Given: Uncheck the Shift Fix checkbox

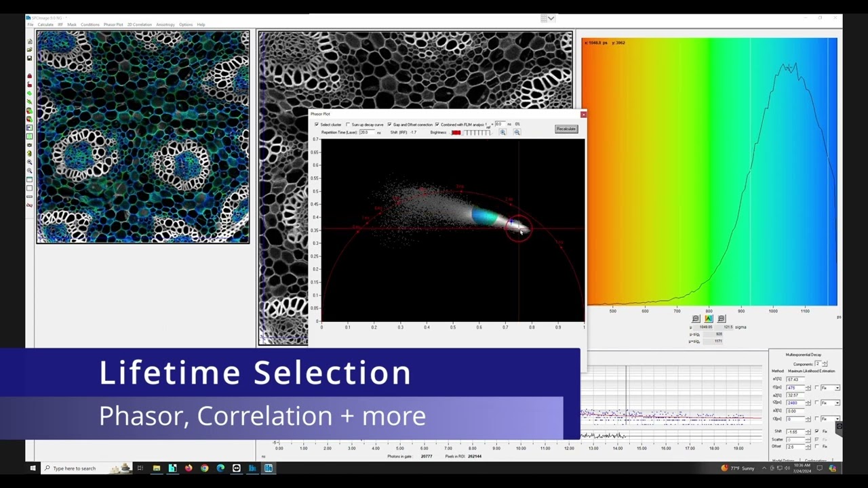Looking at the screenshot, I should click(x=816, y=431).
